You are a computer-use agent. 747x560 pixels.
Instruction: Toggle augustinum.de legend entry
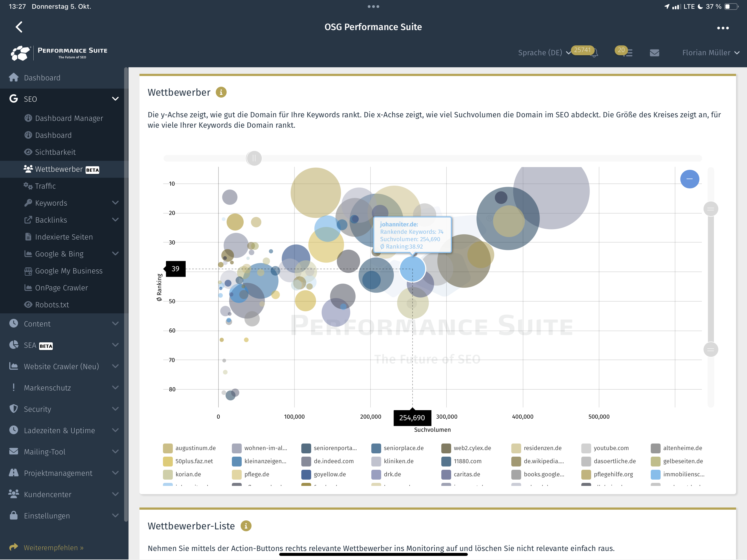(190, 448)
